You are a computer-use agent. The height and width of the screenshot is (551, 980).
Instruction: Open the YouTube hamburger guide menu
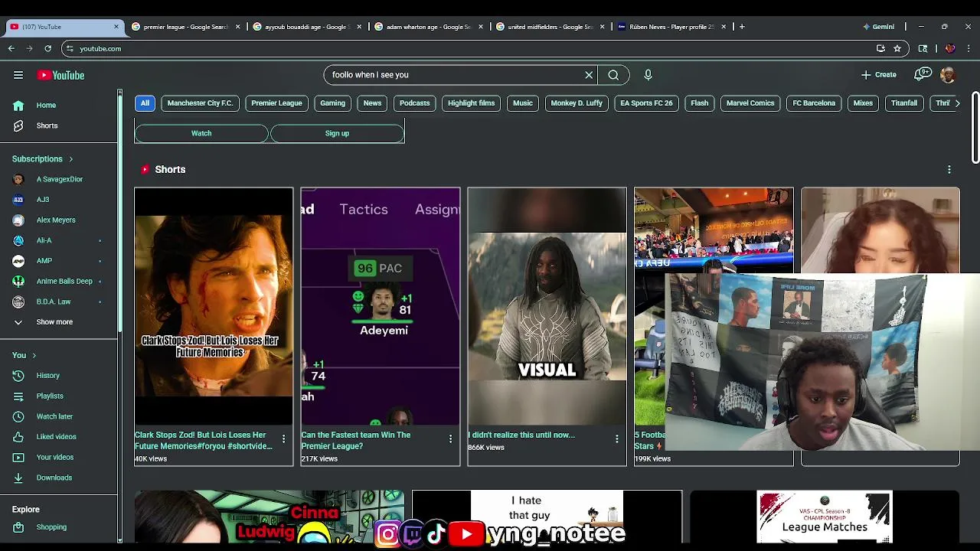pos(18,75)
